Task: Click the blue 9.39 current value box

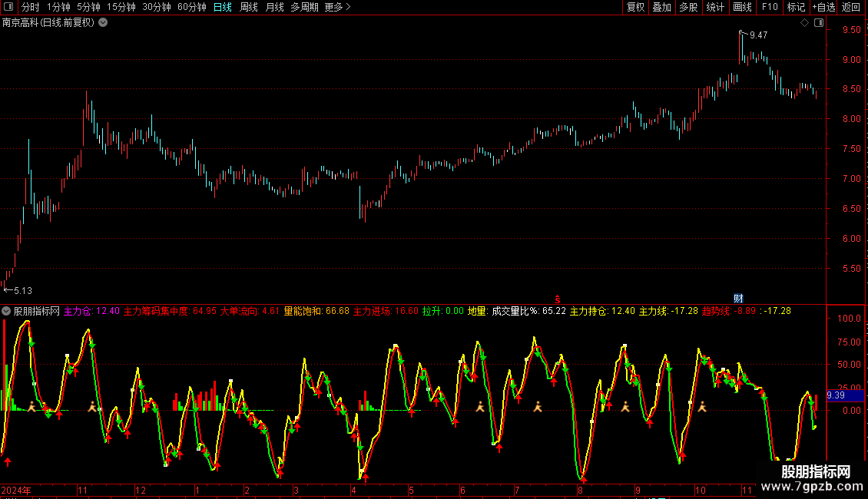Action: pos(845,395)
